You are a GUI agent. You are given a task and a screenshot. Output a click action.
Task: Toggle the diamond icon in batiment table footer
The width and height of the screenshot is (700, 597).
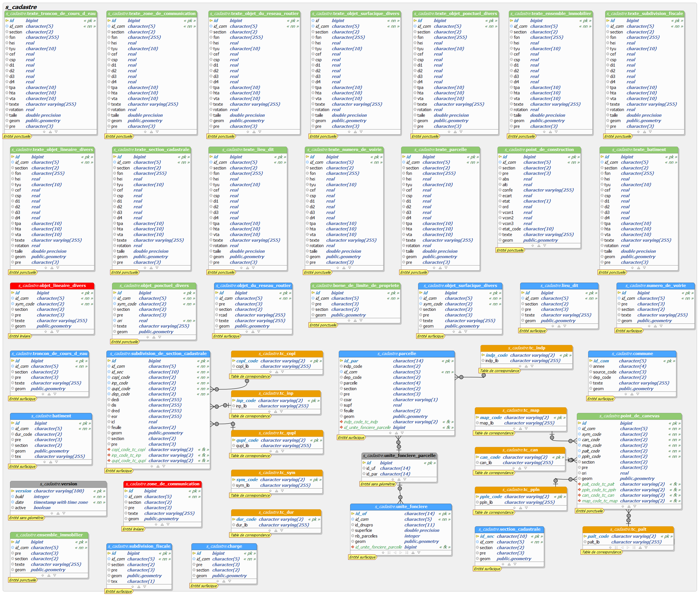[x=44, y=462]
